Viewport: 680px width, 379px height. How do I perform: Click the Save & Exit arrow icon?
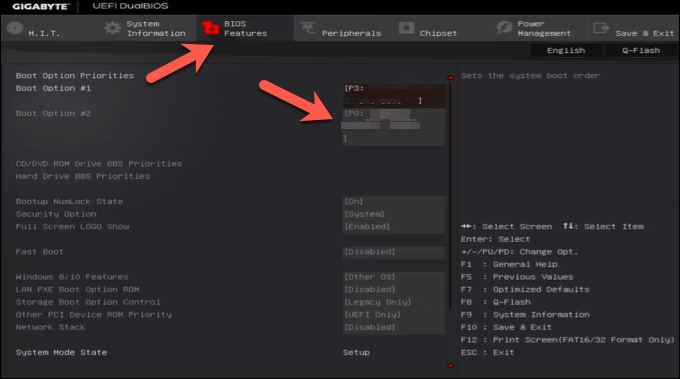[601, 28]
